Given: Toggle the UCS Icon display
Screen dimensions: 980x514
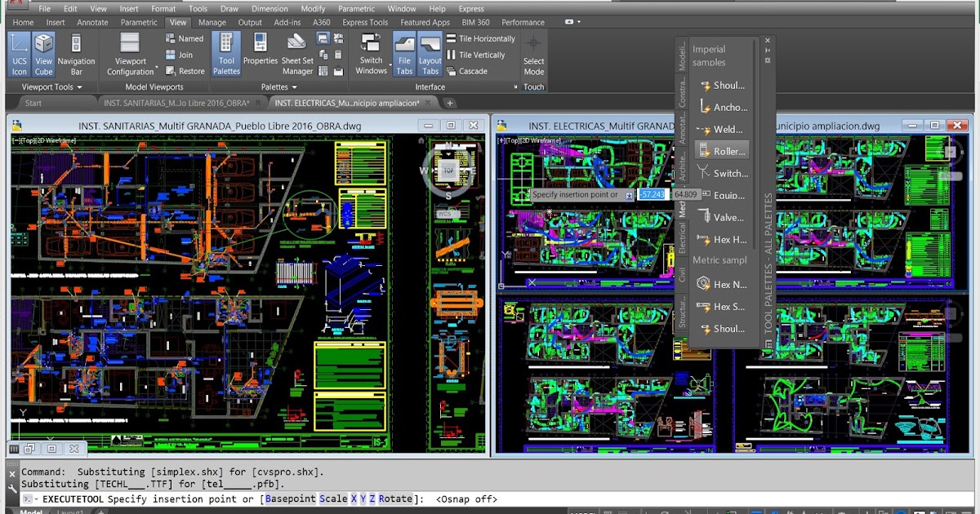Looking at the screenshot, I should coord(19,54).
